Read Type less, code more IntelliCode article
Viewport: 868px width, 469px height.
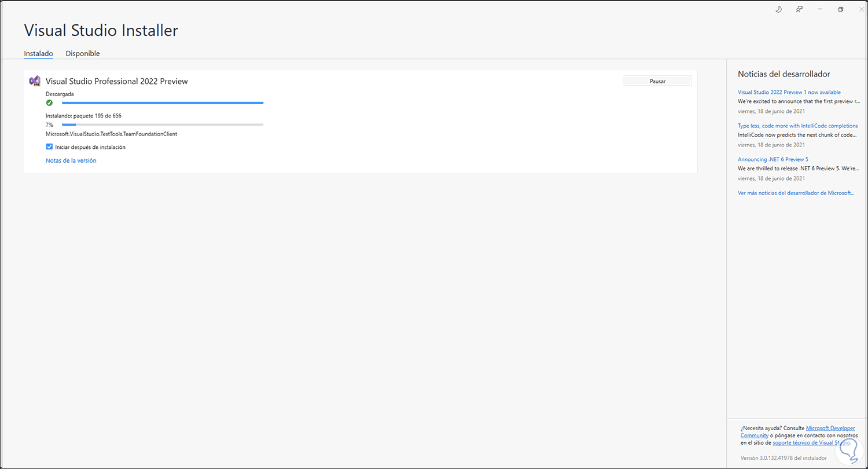[797, 126]
